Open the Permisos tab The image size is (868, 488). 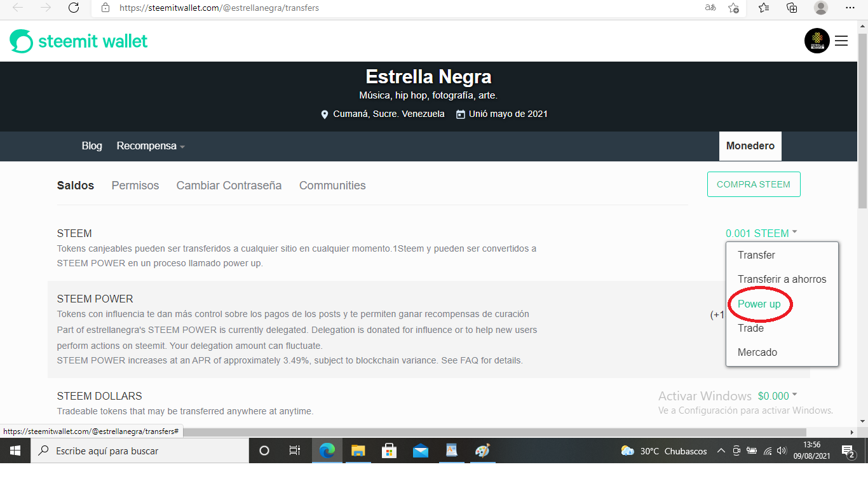click(135, 186)
